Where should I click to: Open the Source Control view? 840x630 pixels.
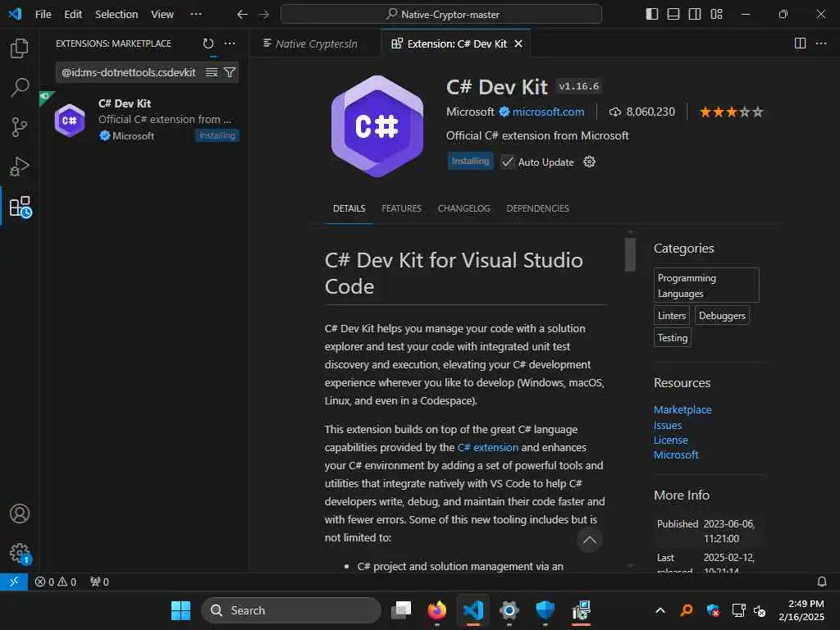[x=20, y=127]
